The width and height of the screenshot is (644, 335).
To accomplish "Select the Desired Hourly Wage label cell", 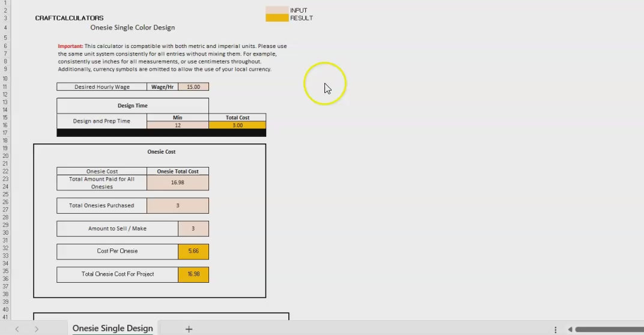I will 102,87.
